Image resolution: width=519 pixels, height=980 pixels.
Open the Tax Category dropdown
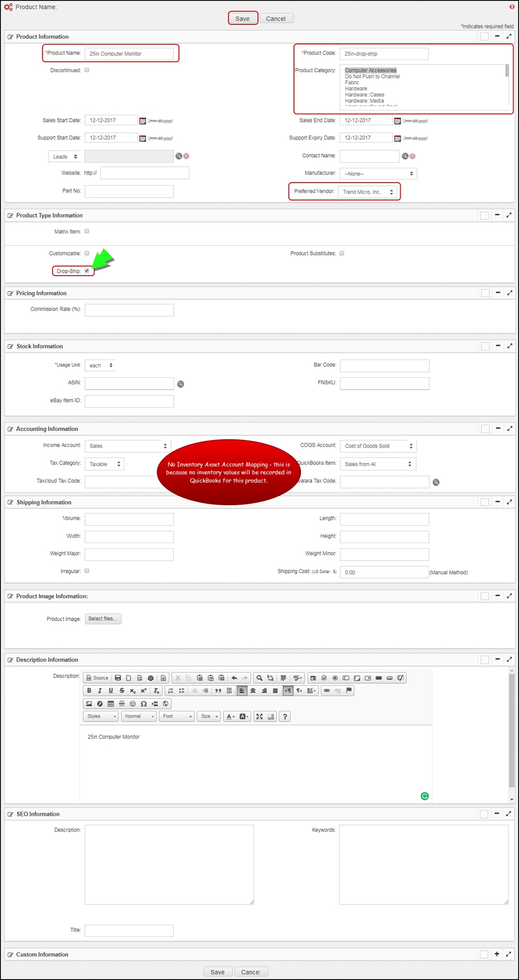coord(105,464)
